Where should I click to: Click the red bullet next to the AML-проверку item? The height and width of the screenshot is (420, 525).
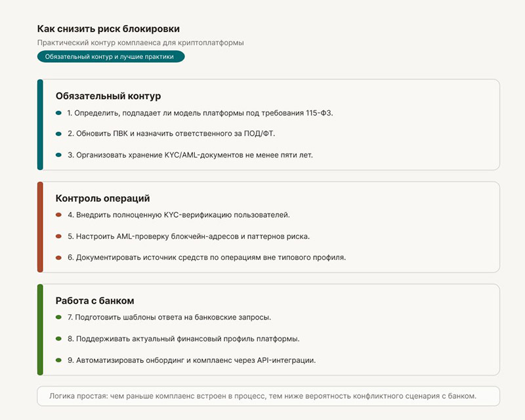(x=58, y=236)
